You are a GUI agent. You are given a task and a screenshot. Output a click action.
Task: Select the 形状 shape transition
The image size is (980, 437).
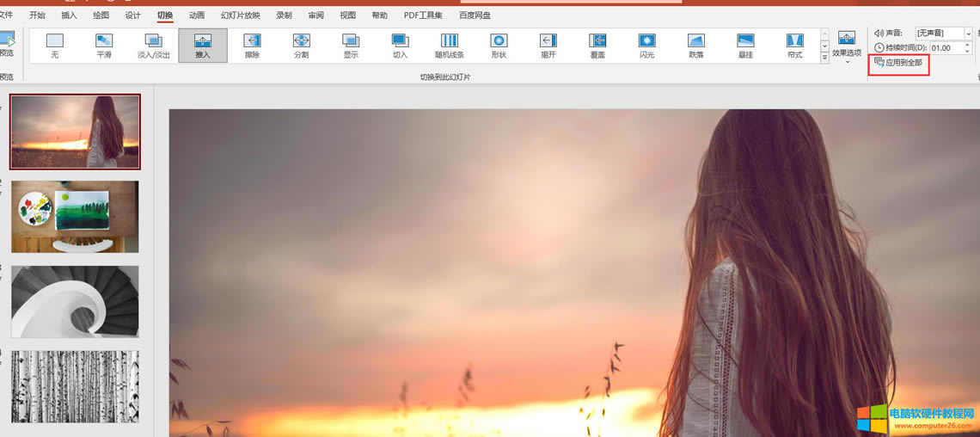(499, 45)
